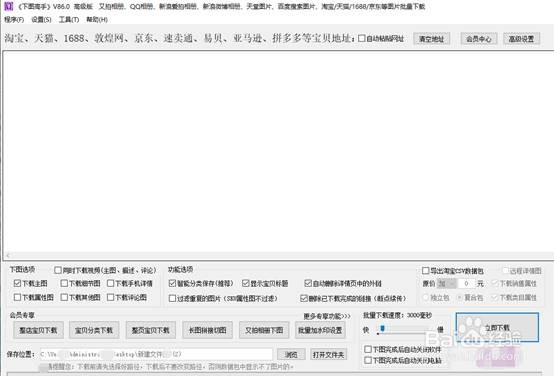The height and width of the screenshot is (376, 554).
Task: Select the 独立包 radio button
Action: 426,298
